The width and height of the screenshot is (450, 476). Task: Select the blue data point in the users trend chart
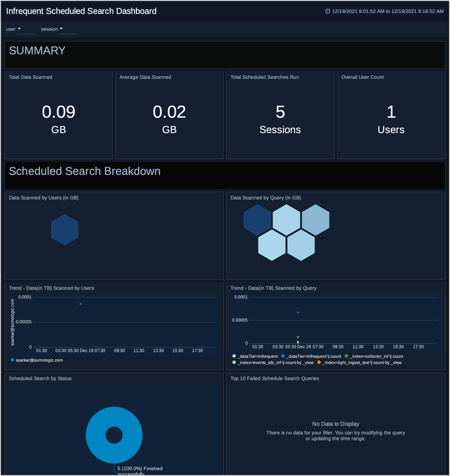(80, 304)
